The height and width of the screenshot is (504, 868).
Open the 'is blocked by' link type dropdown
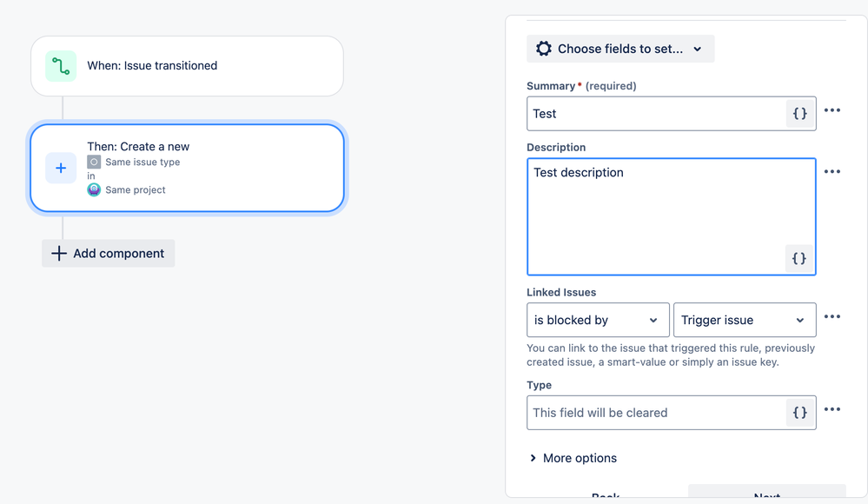click(598, 320)
